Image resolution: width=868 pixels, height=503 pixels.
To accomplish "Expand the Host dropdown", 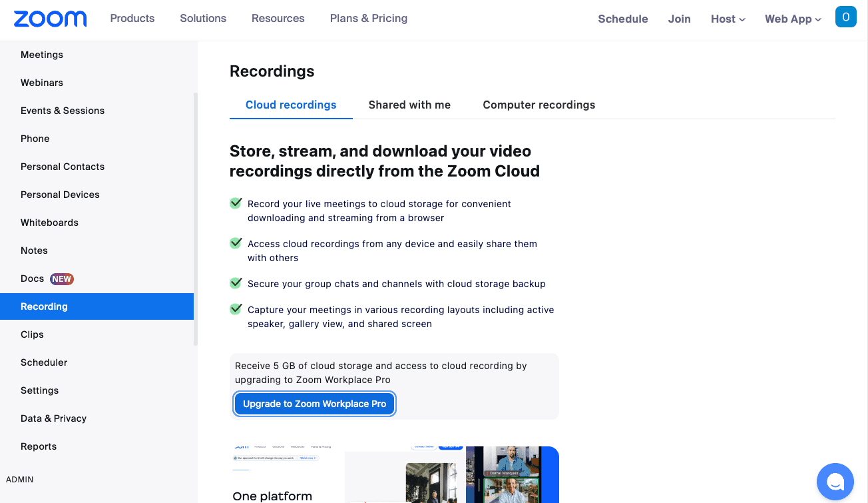I will pyautogui.click(x=728, y=19).
